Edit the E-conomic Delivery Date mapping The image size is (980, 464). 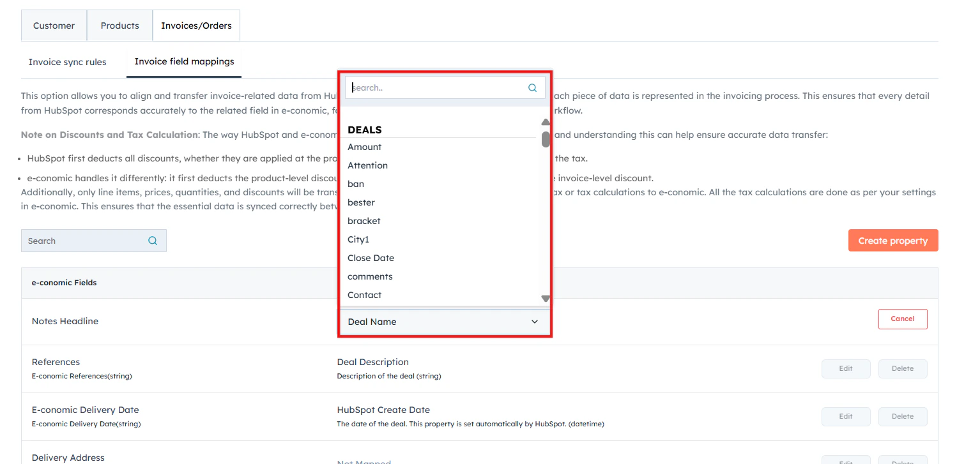(846, 416)
